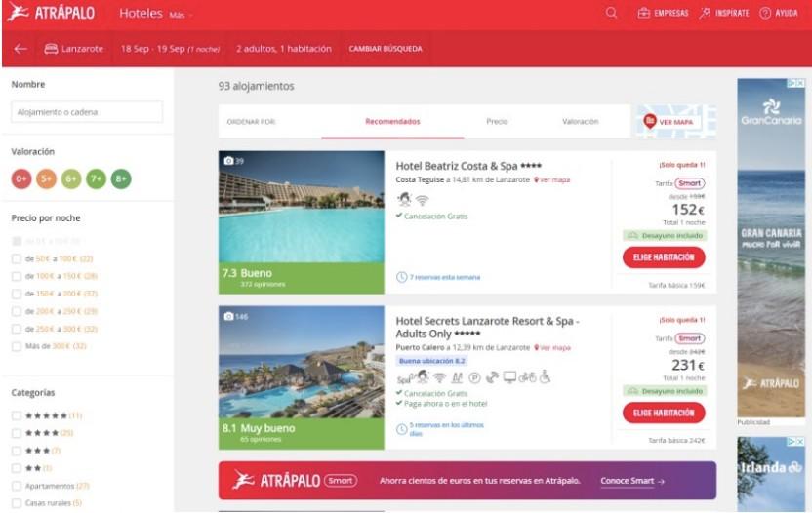Sort results by Valoración
The height and width of the screenshot is (513, 812).
pos(580,122)
